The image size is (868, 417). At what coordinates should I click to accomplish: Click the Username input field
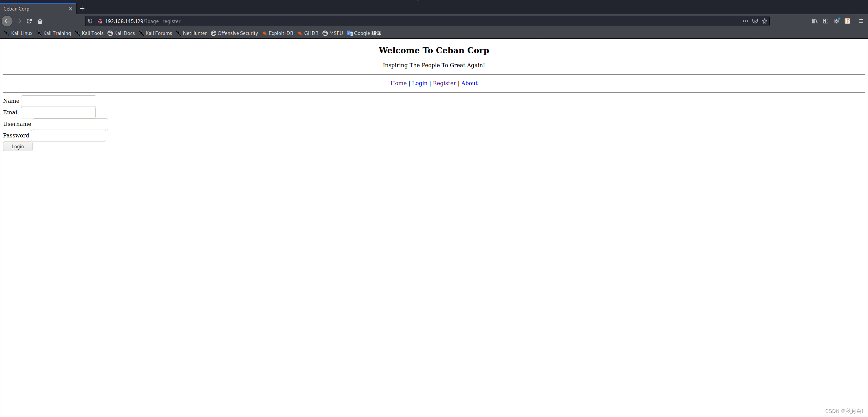[x=70, y=124]
